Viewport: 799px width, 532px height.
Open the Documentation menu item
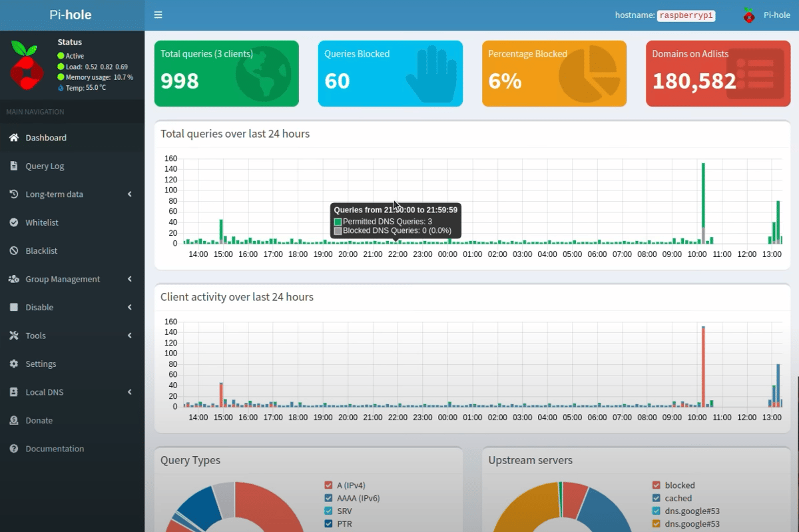(x=72, y=449)
